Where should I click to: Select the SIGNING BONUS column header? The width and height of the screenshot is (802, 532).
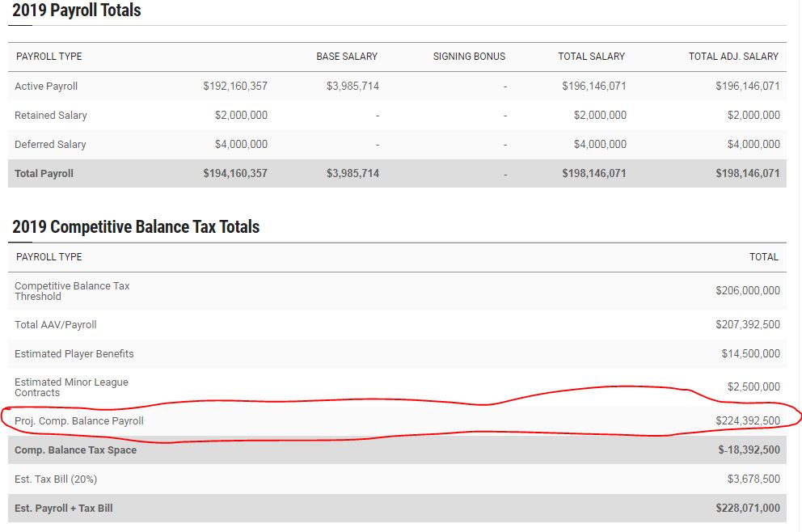point(469,57)
